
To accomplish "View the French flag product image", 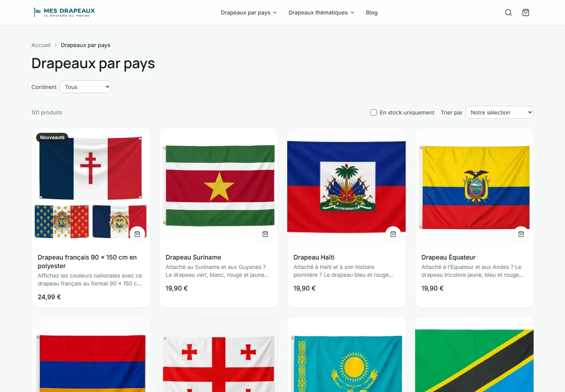I will [90, 188].
